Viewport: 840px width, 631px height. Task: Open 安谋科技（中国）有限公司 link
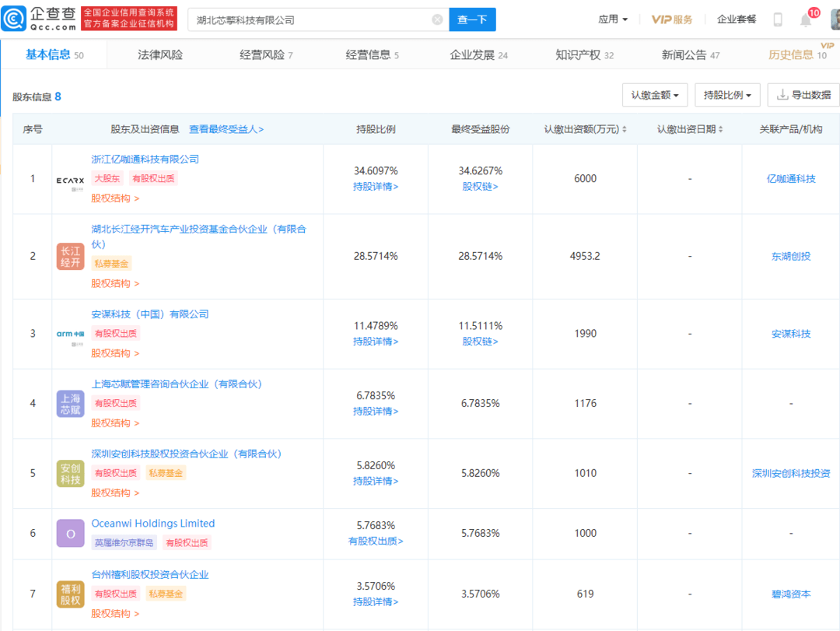click(150, 314)
